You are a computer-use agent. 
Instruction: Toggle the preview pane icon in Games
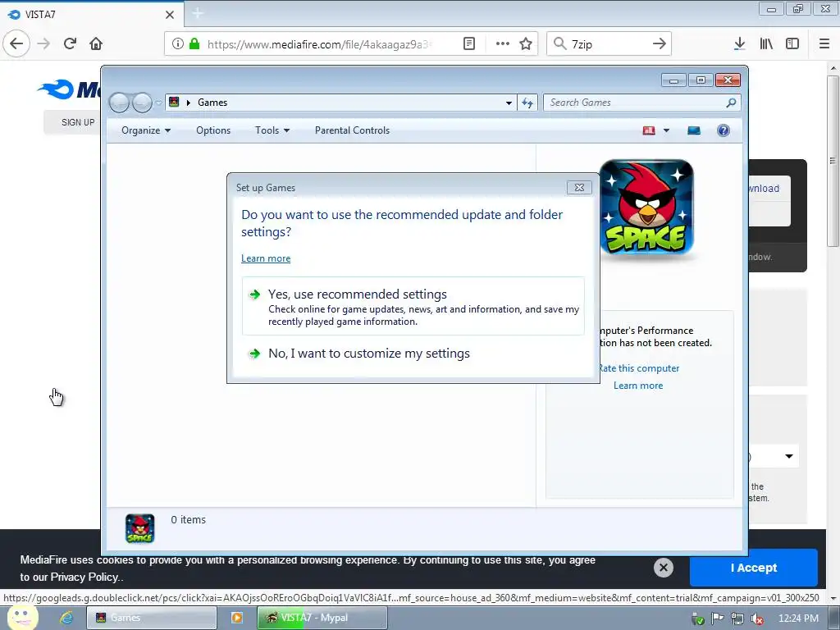point(694,130)
